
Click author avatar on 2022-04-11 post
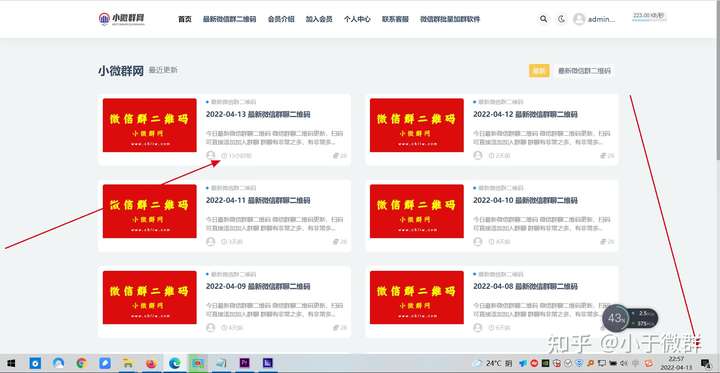[211, 242]
